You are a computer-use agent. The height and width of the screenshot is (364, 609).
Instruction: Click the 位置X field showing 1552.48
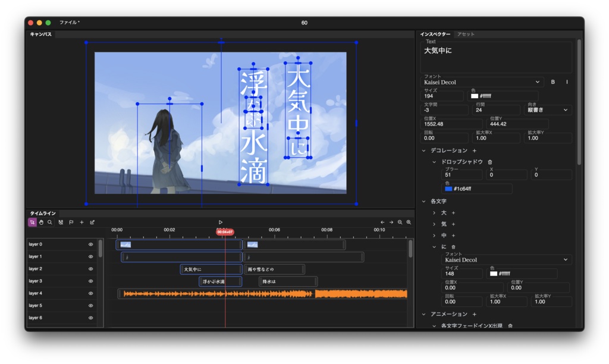coord(451,124)
